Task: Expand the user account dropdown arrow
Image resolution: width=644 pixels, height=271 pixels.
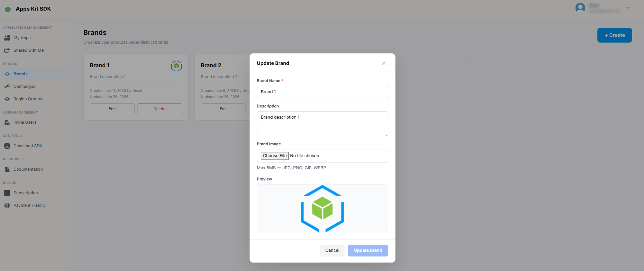Action: click(x=627, y=8)
